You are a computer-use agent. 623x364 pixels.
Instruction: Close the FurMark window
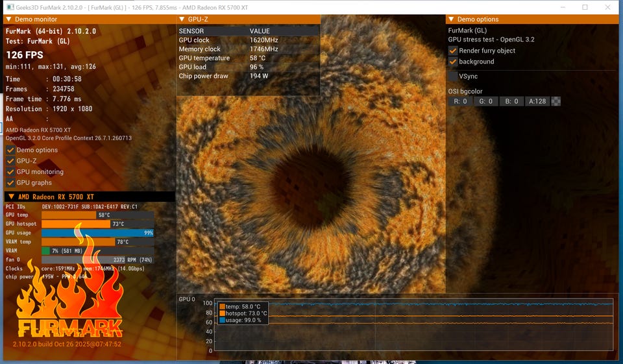607,7
